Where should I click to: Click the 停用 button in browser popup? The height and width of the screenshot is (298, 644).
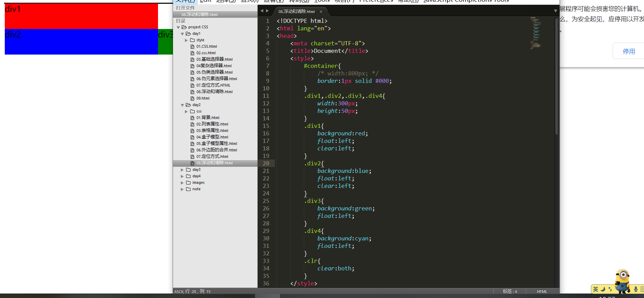(x=629, y=51)
